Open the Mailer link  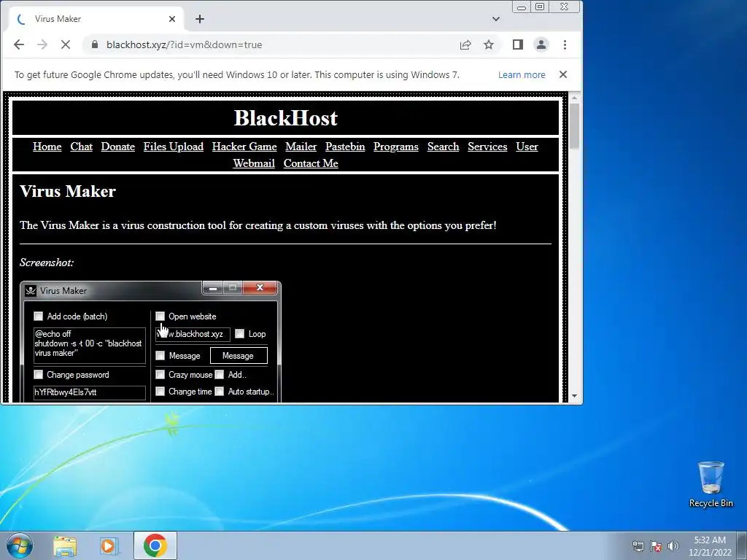301,147
